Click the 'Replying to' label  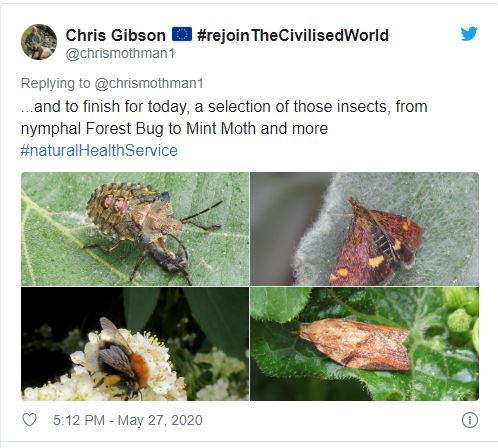pyautogui.click(x=55, y=83)
